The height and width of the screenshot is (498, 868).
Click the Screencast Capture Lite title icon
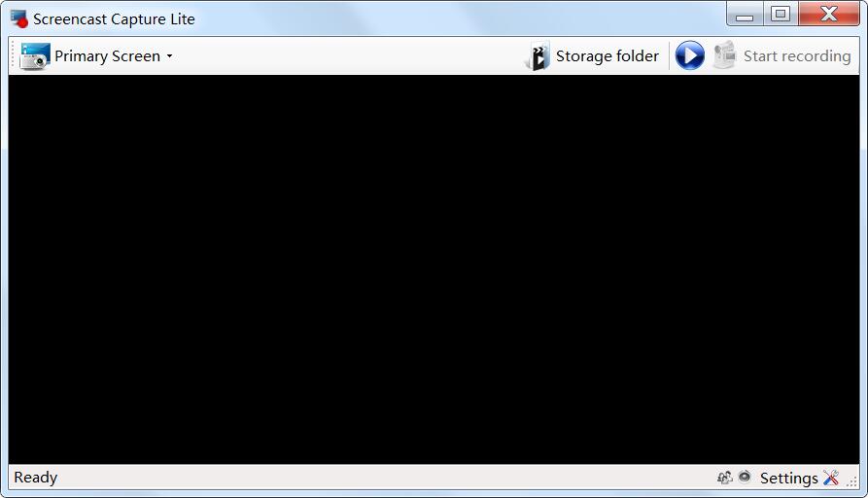18,18
